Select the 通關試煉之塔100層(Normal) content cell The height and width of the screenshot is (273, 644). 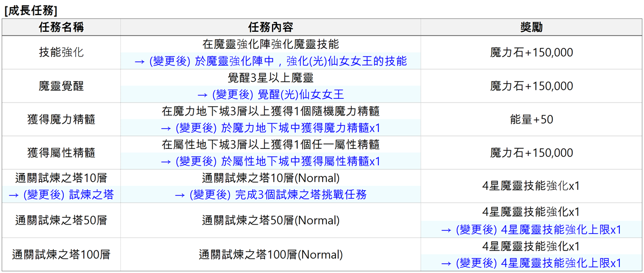tap(270, 254)
